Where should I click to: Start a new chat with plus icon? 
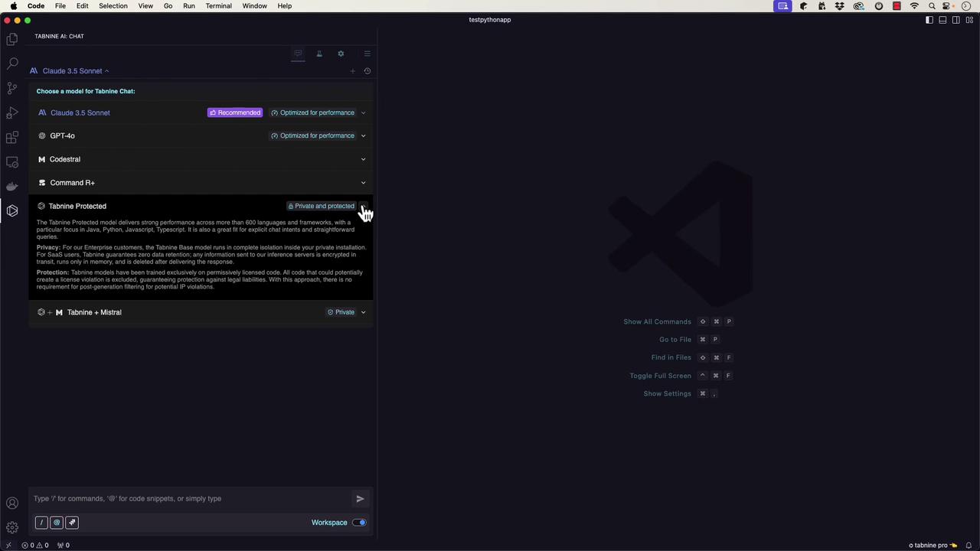click(x=352, y=71)
